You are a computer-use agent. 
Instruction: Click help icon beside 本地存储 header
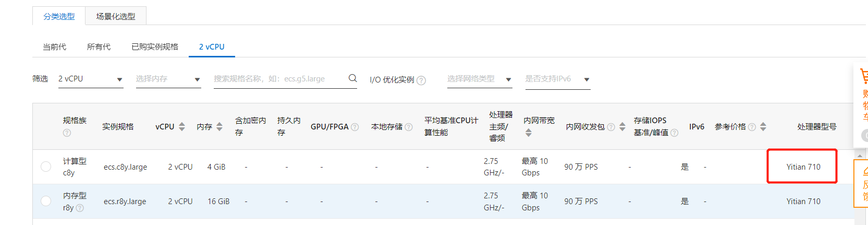pyautogui.click(x=409, y=127)
